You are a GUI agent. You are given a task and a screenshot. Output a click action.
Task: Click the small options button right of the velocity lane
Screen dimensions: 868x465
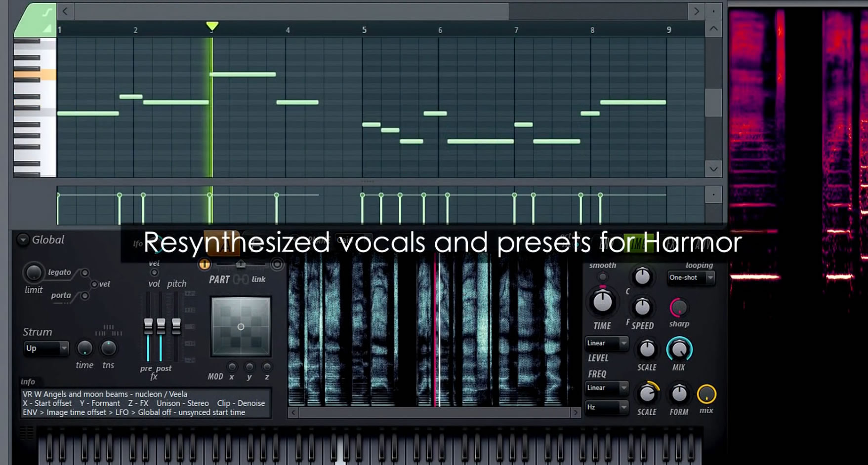(713, 195)
